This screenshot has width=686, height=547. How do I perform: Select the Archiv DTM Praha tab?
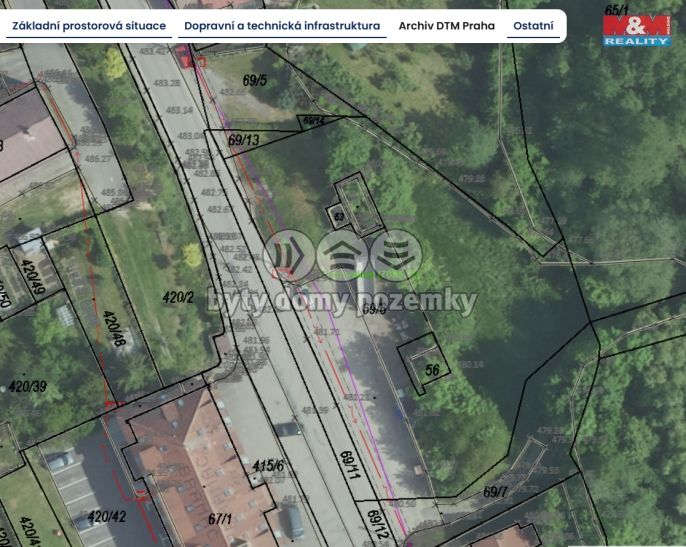(446, 26)
